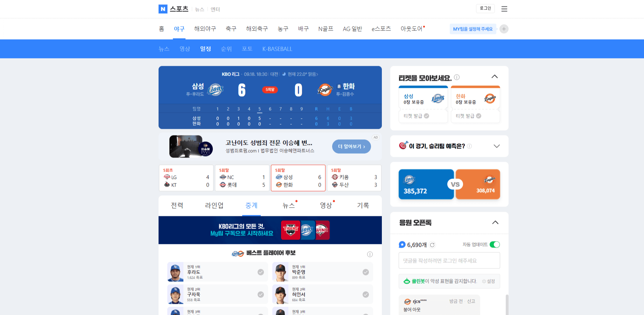644x315 pixels.
Task: Click the 5회말 inning status badge
Action: point(270,90)
